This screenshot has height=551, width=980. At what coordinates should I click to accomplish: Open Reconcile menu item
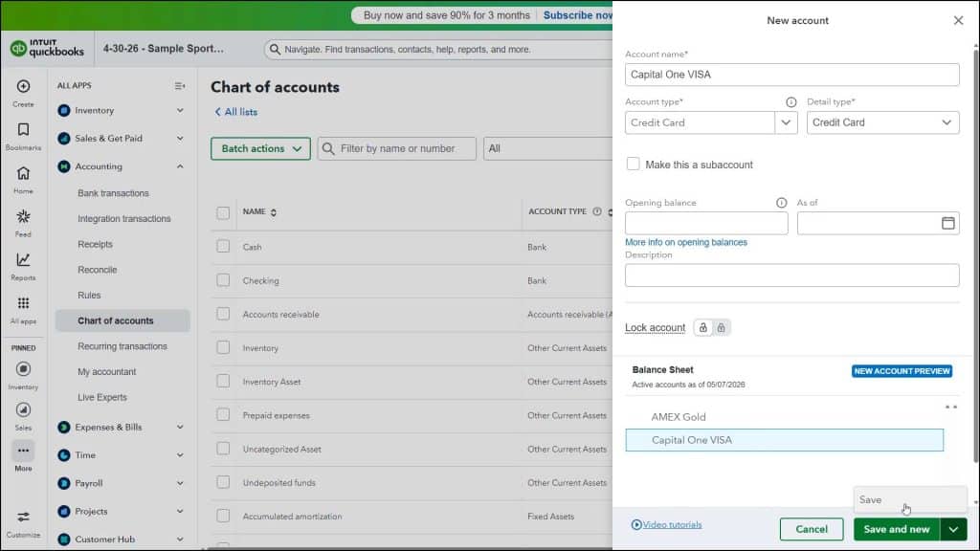(97, 269)
